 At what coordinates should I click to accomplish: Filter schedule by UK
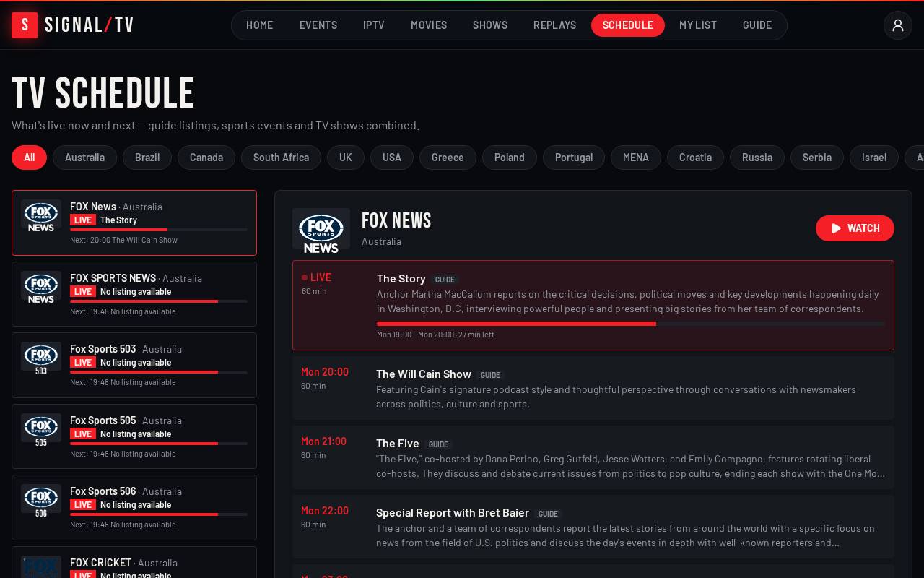click(x=346, y=158)
